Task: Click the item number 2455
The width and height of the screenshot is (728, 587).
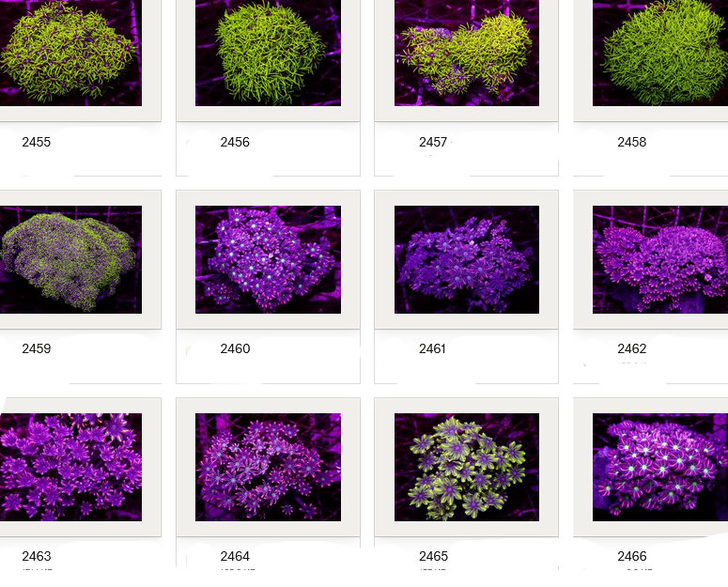Action: click(37, 142)
